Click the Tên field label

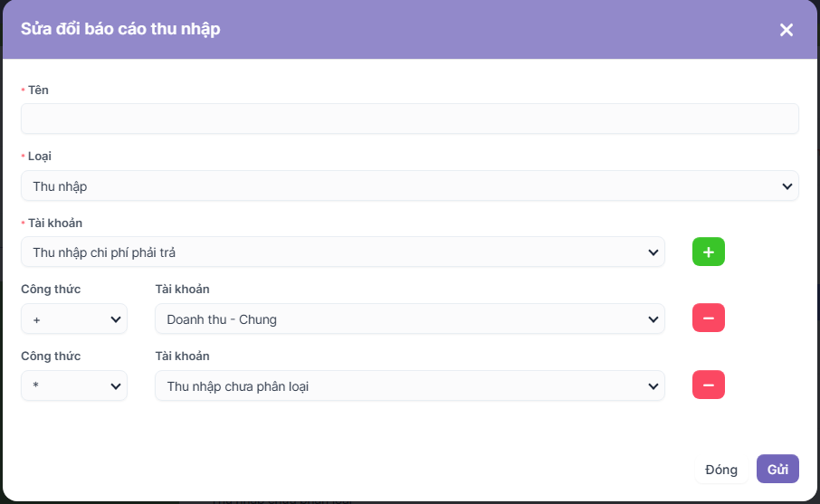click(x=39, y=90)
